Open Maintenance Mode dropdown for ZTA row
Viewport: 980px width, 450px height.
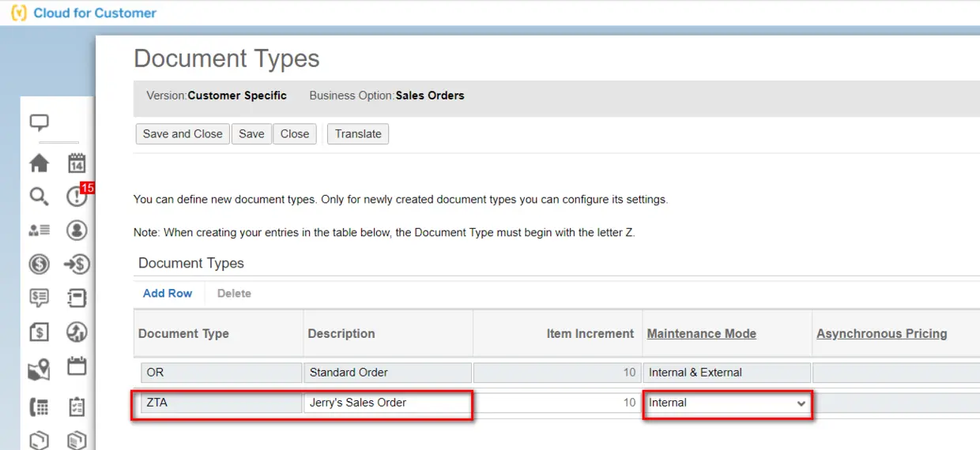point(727,403)
